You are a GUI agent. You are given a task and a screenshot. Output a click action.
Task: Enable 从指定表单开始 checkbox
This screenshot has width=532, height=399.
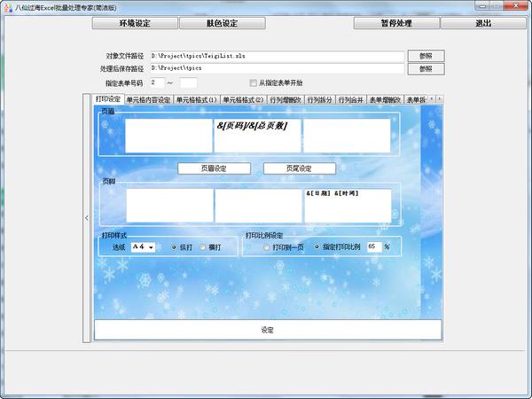click(x=253, y=82)
